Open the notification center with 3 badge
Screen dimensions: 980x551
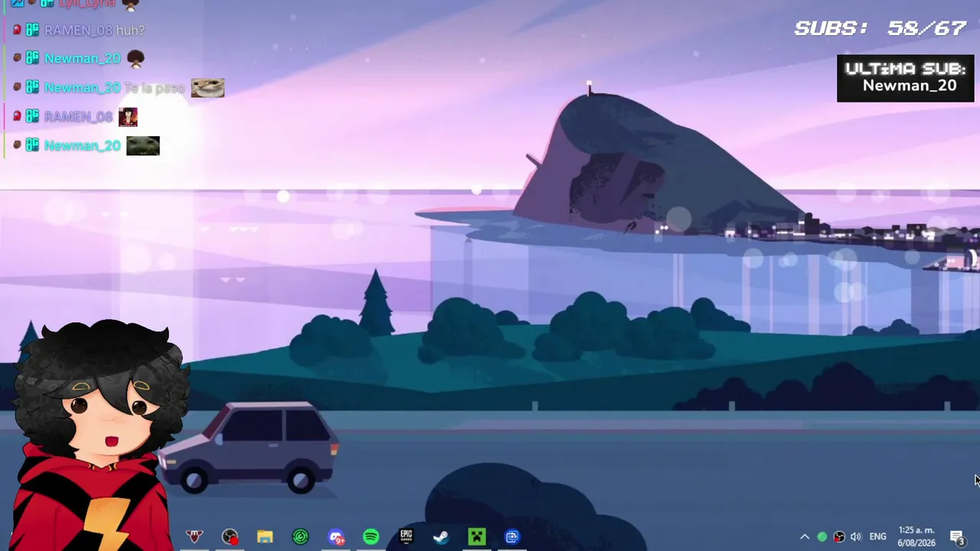pyautogui.click(x=957, y=536)
